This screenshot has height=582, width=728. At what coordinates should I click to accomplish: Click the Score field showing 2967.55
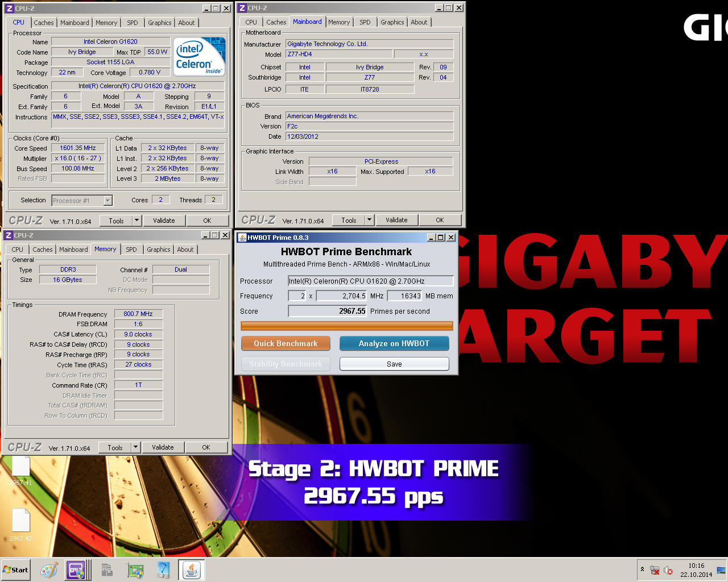(328, 311)
